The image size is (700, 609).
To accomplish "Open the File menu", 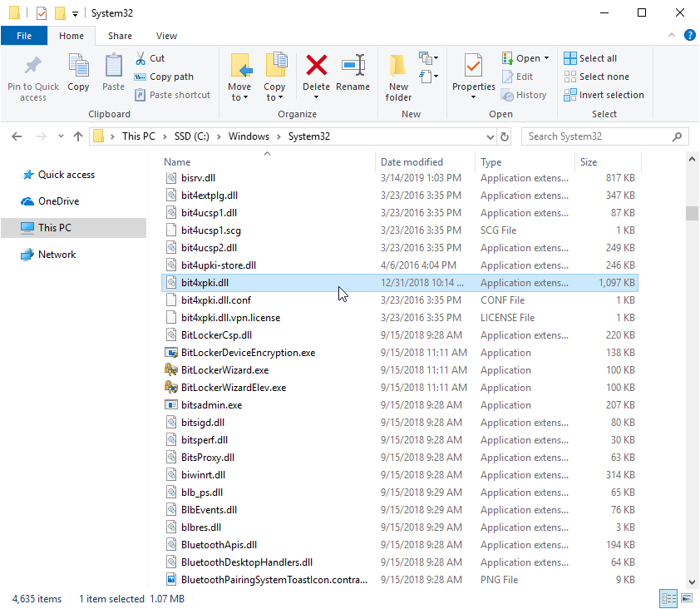I will pos(24,36).
